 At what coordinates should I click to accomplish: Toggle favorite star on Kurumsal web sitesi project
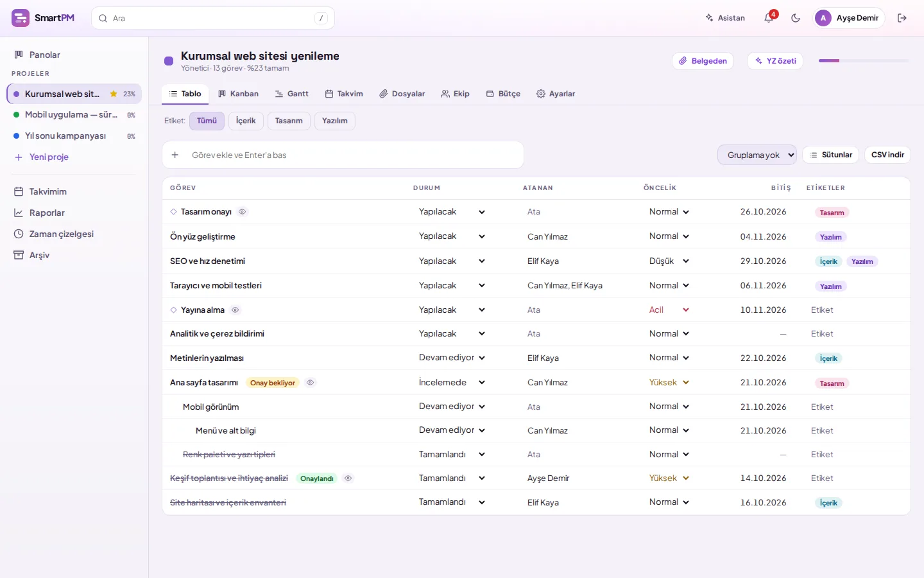click(x=114, y=94)
